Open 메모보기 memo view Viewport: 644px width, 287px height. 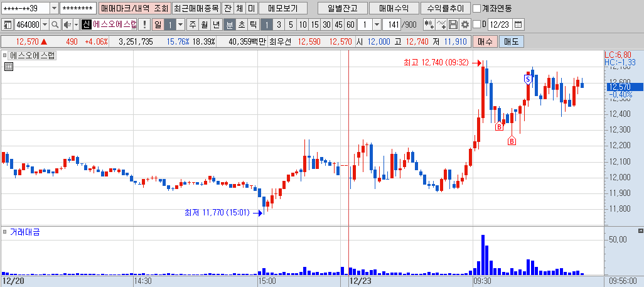[x=283, y=8]
